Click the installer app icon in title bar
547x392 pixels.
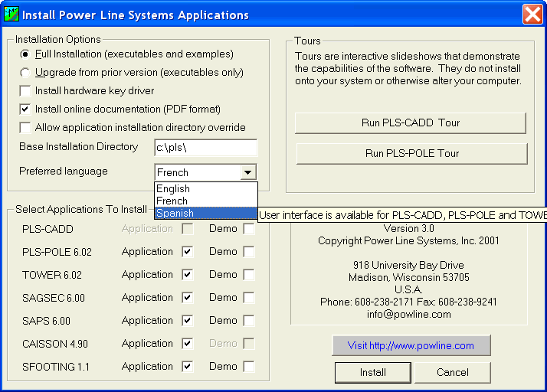11,15
